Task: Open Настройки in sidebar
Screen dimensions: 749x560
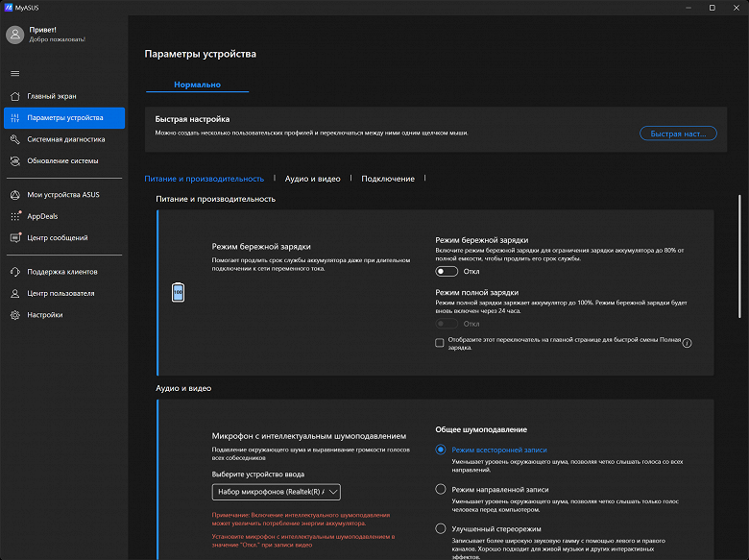Action: (64, 315)
